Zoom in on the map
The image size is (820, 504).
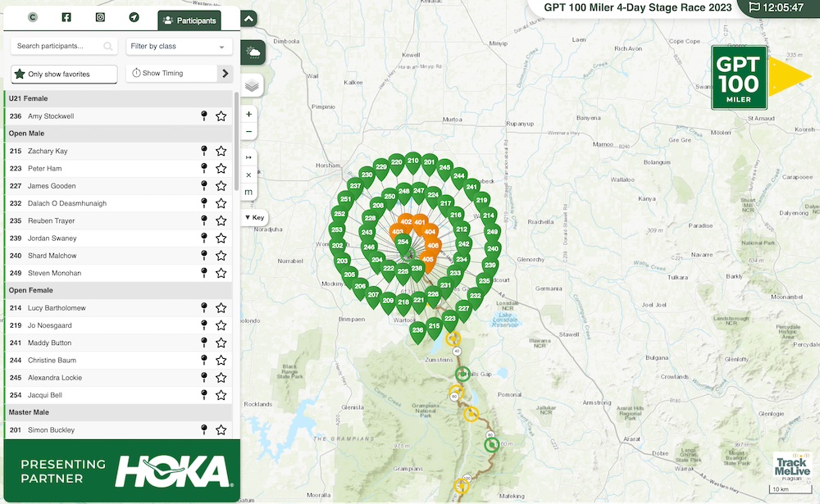pyautogui.click(x=249, y=114)
